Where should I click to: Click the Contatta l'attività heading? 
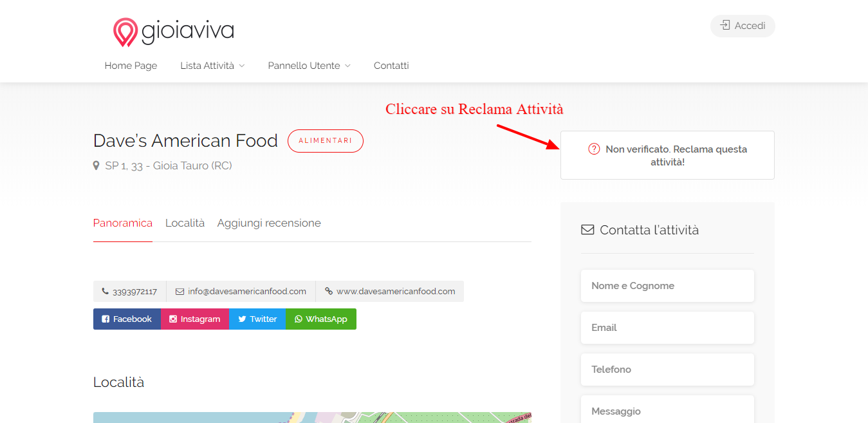[649, 230]
